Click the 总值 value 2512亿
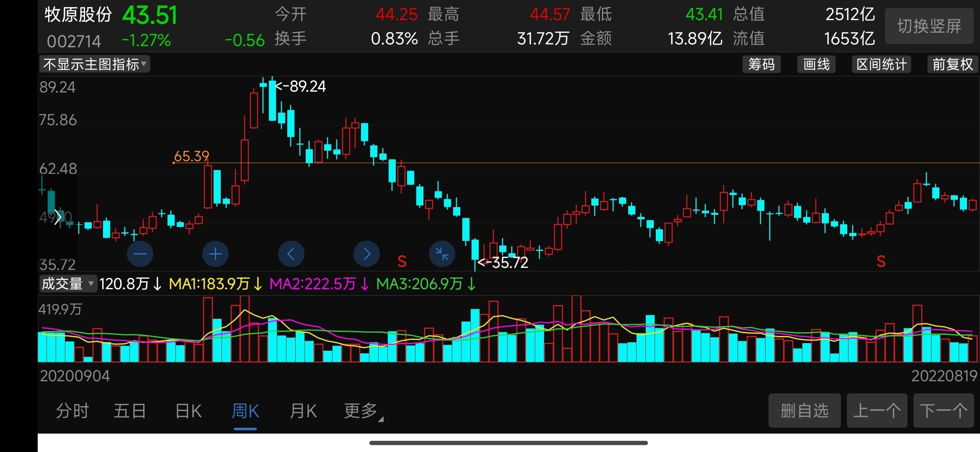This screenshot has height=452, width=980. (850, 15)
